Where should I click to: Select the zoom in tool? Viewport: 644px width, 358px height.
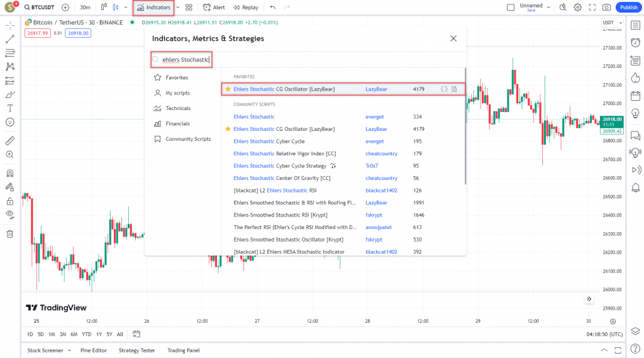pyautogui.click(x=10, y=155)
